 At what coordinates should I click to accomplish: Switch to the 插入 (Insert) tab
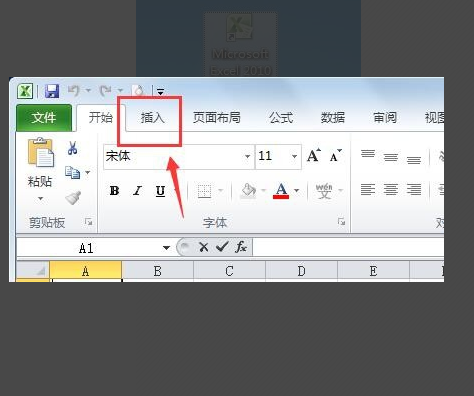(x=152, y=117)
